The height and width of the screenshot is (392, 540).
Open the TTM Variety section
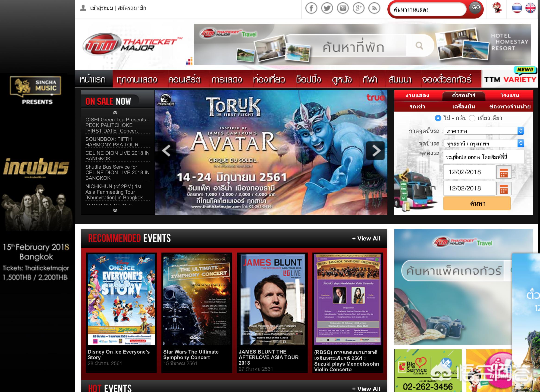coord(510,79)
